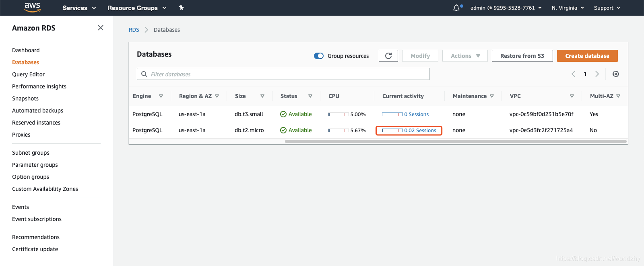Open Query Editor in the sidebar
The image size is (644, 266).
point(28,74)
